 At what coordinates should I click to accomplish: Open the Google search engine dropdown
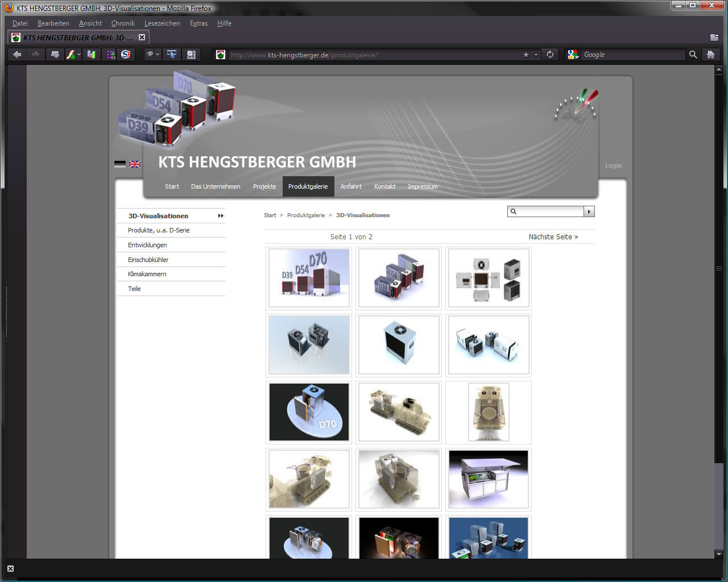[x=573, y=55]
